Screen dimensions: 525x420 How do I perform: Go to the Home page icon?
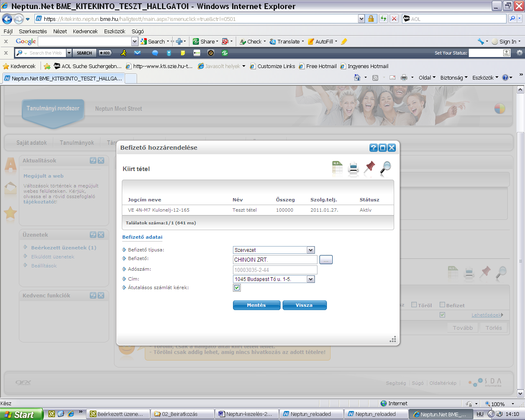coord(357,78)
